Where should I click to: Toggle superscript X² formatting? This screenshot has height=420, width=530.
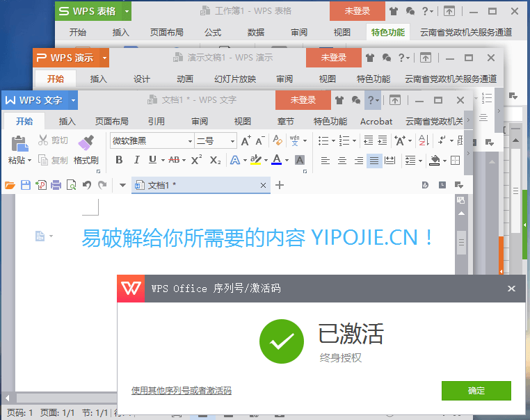point(196,160)
